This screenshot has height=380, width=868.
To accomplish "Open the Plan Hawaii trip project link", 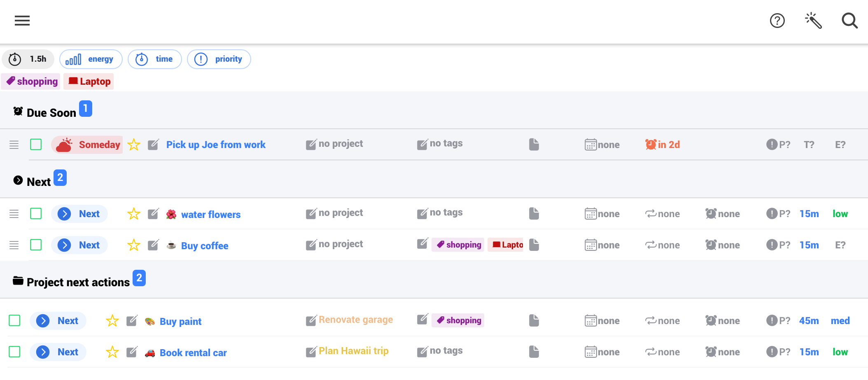I will pyautogui.click(x=353, y=350).
